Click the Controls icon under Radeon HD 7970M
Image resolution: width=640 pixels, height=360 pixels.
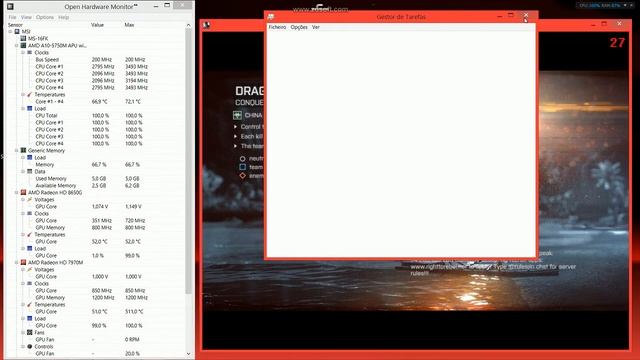point(29,347)
